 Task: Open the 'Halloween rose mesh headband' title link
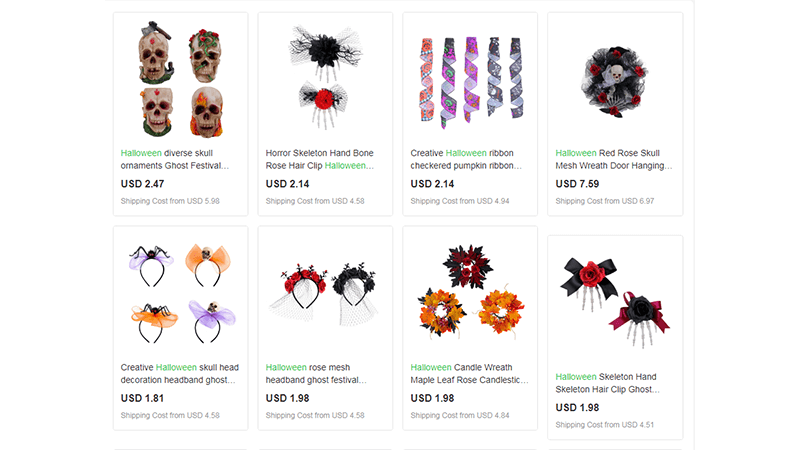coord(316,373)
